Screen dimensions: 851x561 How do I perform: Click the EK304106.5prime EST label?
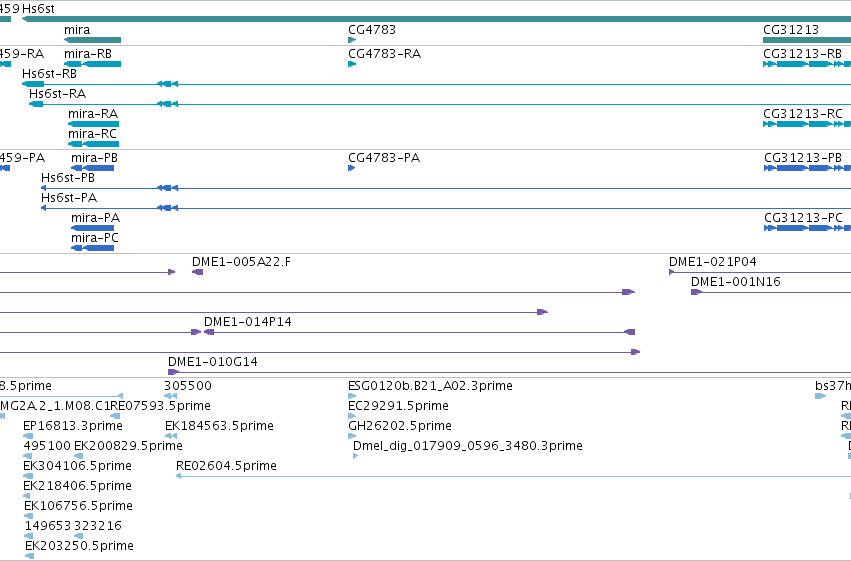(x=77, y=466)
